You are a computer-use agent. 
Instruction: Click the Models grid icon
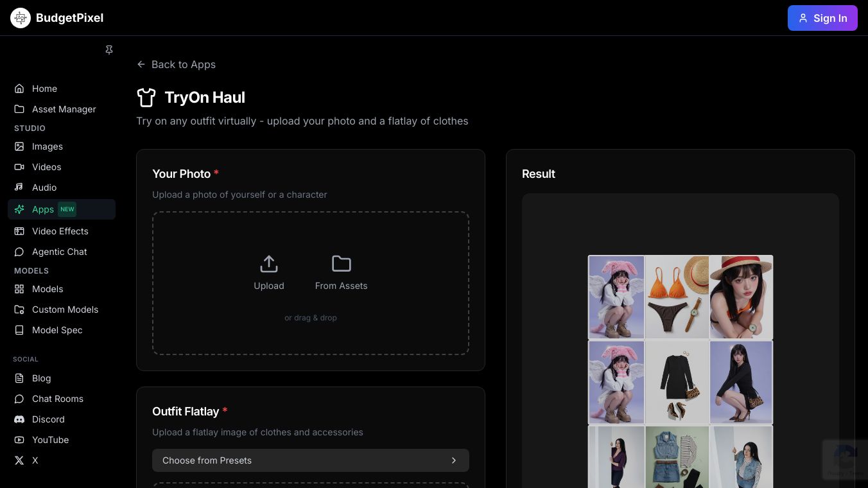coord(19,289)
